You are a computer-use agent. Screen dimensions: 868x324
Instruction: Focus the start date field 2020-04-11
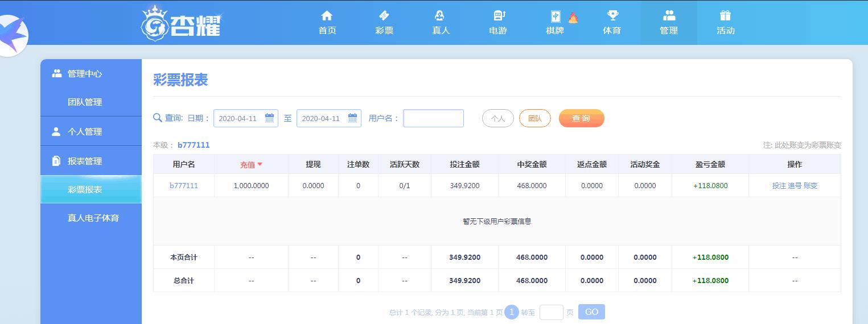[246, 118]
